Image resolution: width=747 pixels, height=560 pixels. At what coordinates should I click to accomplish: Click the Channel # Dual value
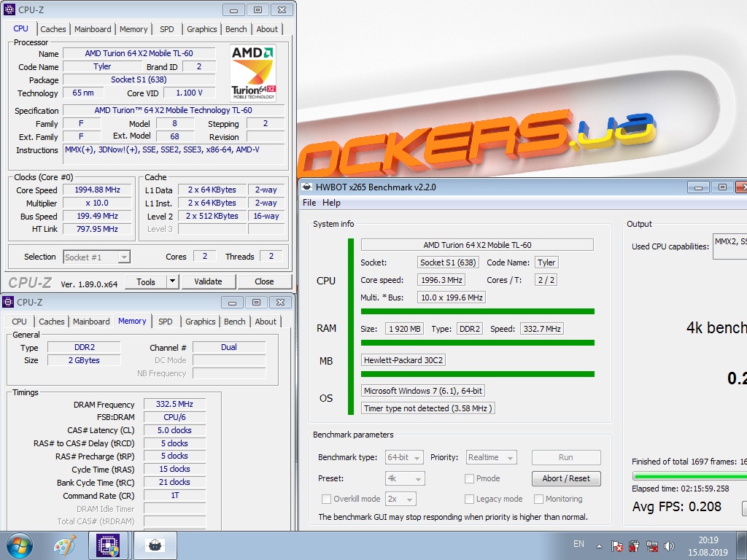click(x=228, y=347)
